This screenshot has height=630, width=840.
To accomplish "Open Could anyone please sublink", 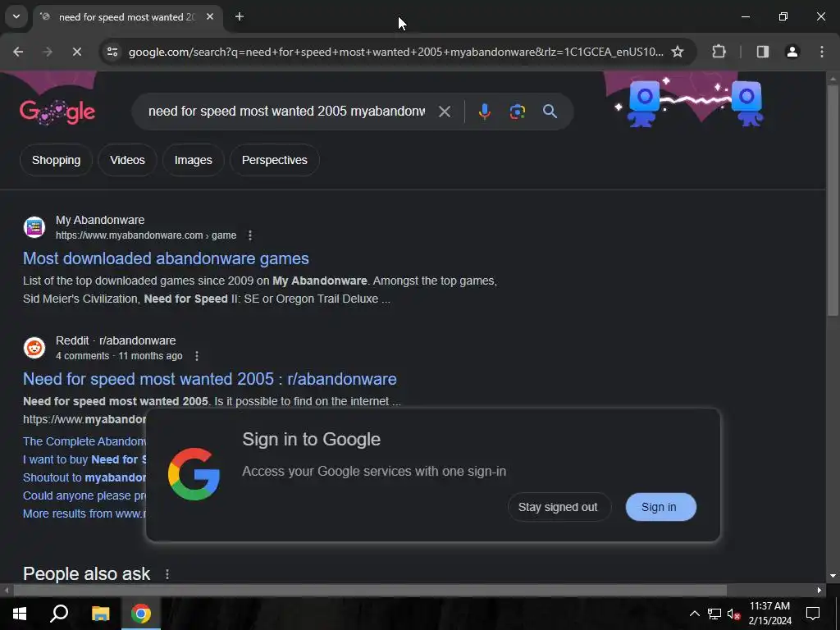I will click(x=84, y=495).
